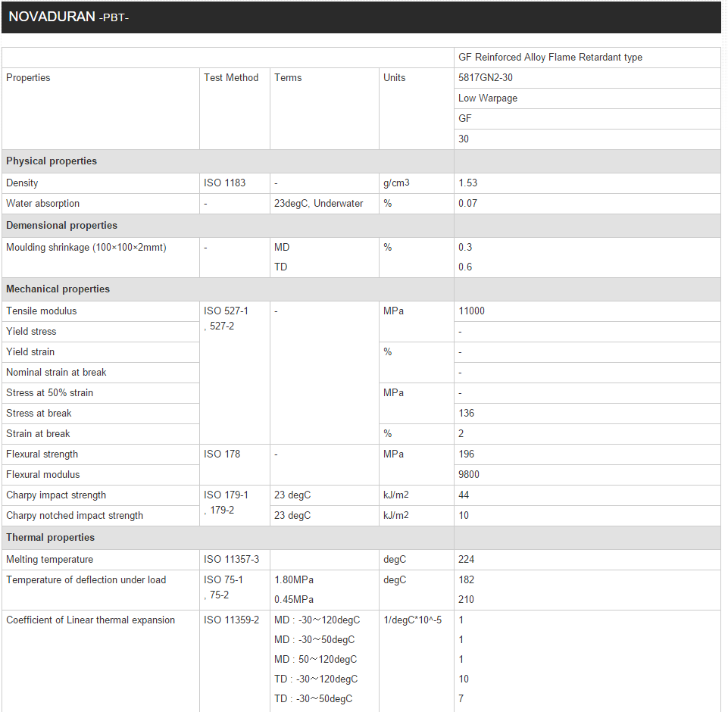Screen dimensions: 728x712
Task: Click the flexural strength value 196
Action: click(x=466, y=454)
